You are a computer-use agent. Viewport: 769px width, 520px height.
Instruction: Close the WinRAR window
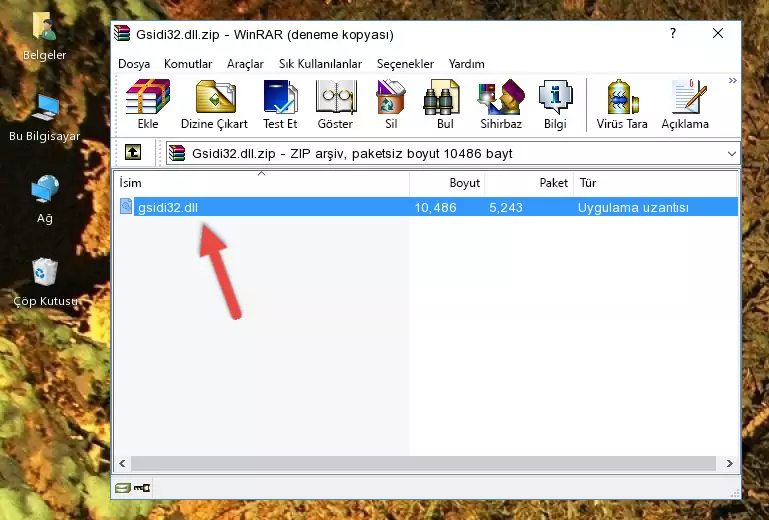(x=718, y=33)
